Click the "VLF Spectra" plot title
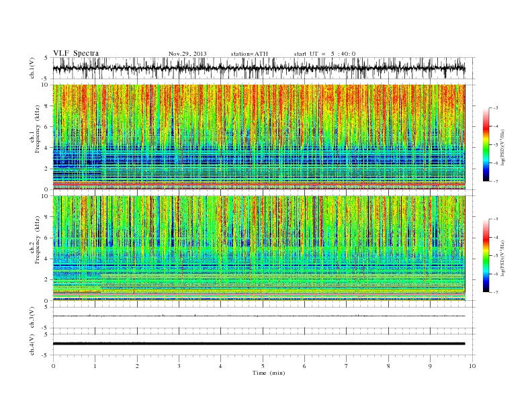532x411 pixels. click(76, 53)
